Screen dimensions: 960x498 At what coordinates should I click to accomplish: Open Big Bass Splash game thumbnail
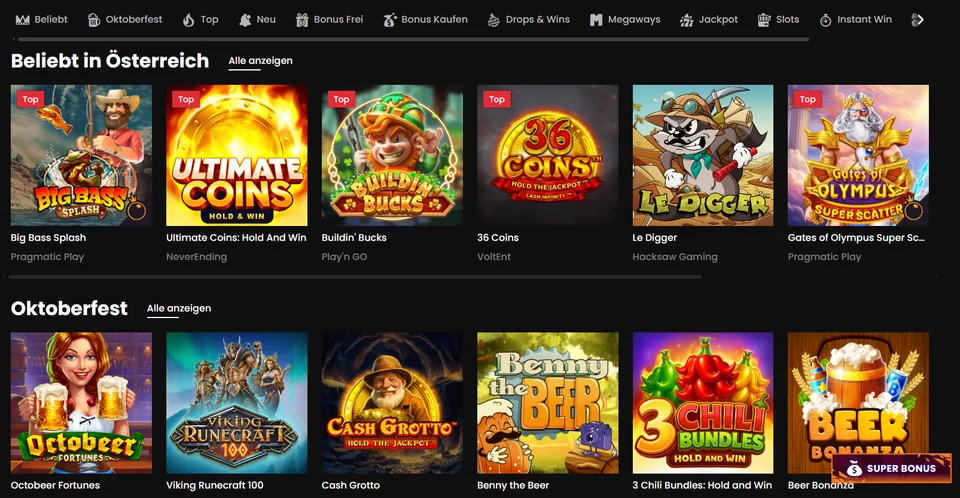81,156
